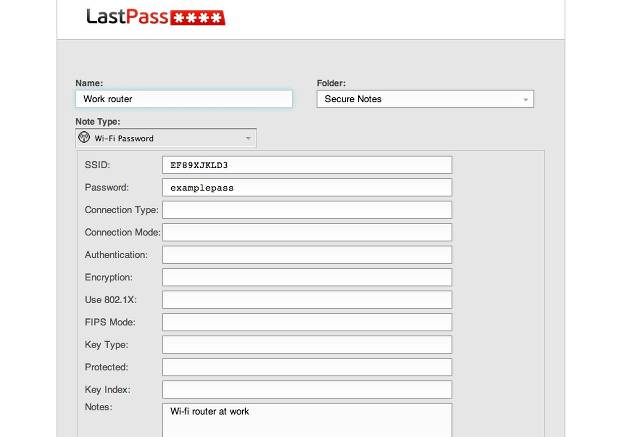Focus the Connection Mode input field
Image resolution: width=640 pixels, height=437 pixels.
pos(307,233)
